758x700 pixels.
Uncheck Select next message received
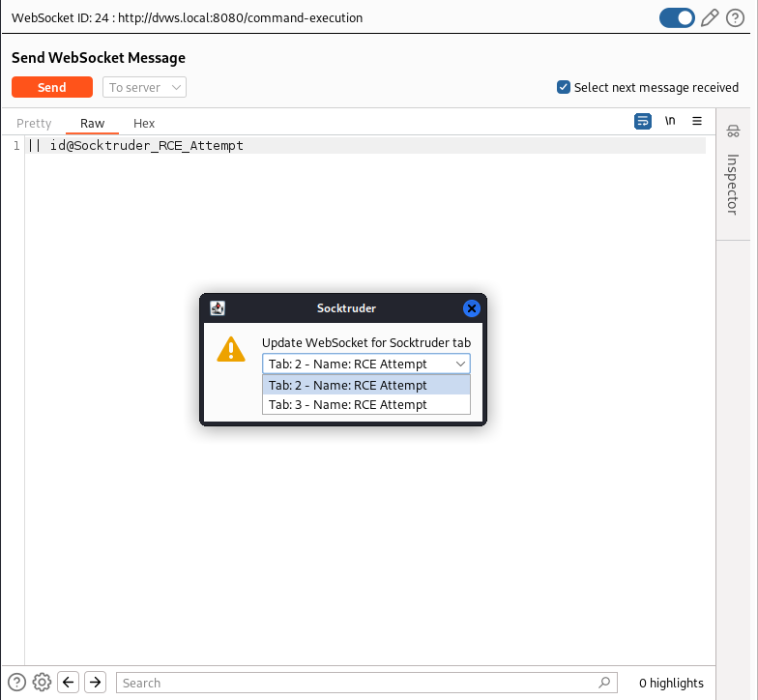563,87
